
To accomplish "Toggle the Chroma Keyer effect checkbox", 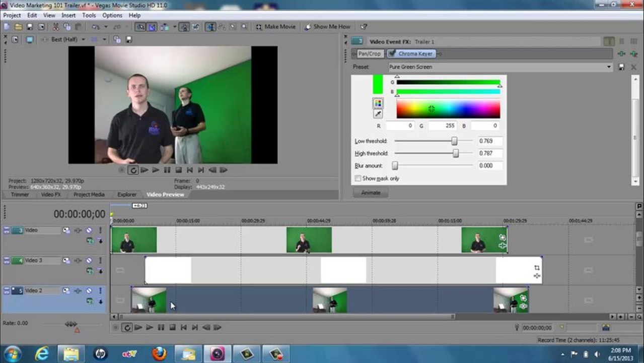I will [392, 53].
